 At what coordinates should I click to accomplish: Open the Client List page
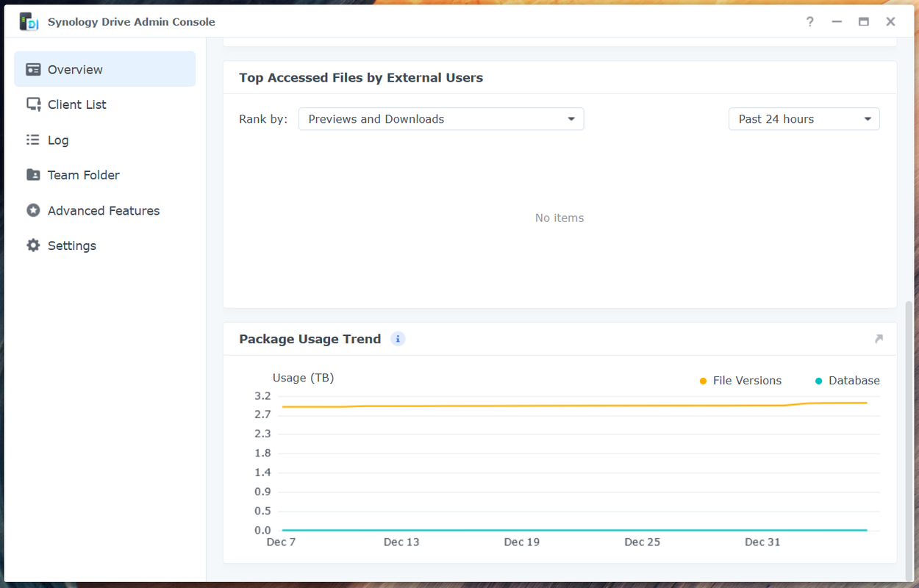point(105,104)
